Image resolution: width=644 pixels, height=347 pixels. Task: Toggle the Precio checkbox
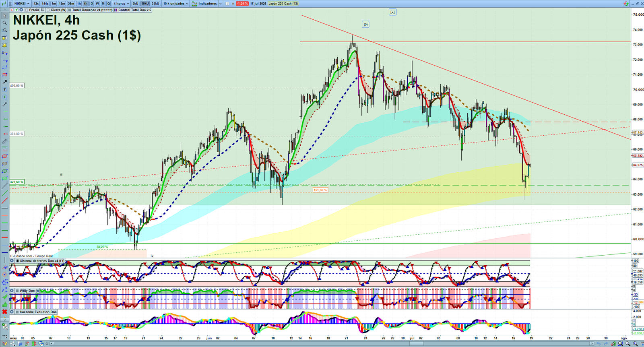[27, 10]
